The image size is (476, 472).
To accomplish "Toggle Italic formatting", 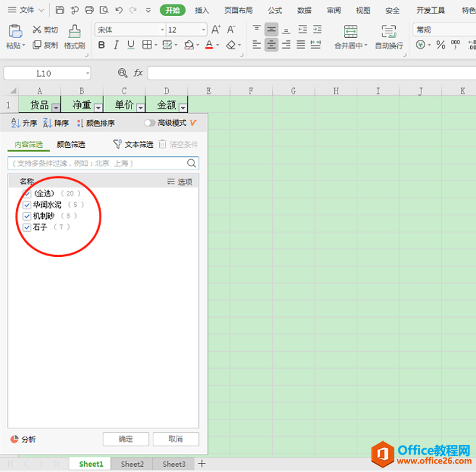I will (x=115, y=45).
